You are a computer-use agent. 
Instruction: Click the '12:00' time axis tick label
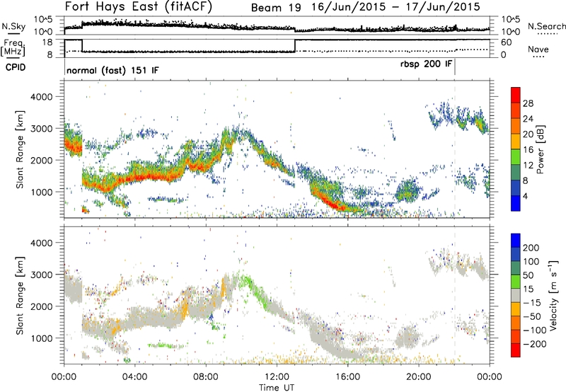(x=277, y=377)
